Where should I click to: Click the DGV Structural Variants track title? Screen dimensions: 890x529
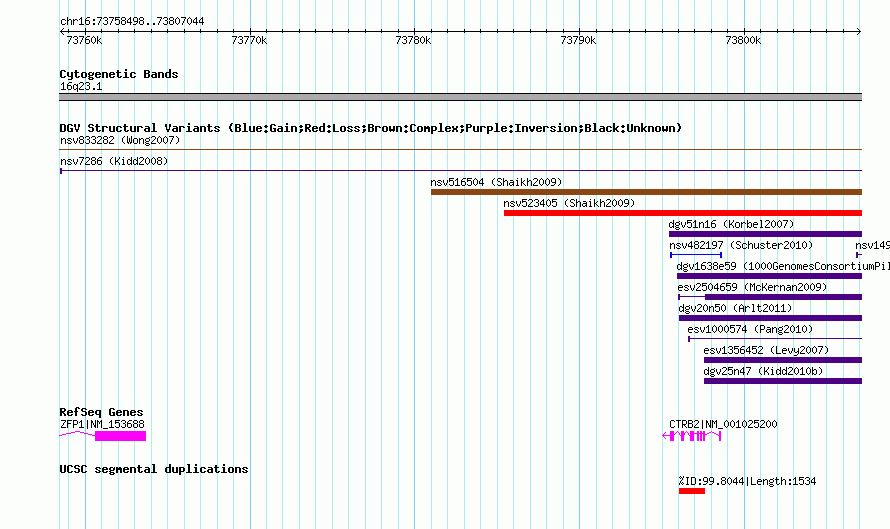coord(370,128)
